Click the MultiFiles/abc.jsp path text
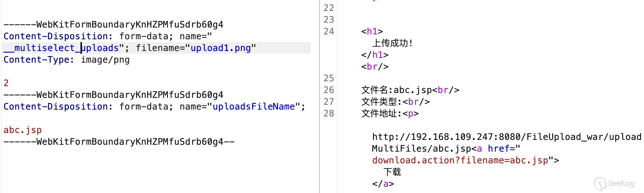This screenshot has width=644, height=193. coord(421,149)
